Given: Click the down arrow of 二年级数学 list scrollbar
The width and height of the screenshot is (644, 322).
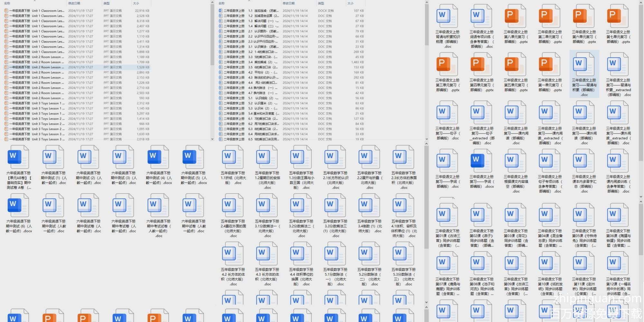Looking at the screenshot, I should (x=427, y=139).
